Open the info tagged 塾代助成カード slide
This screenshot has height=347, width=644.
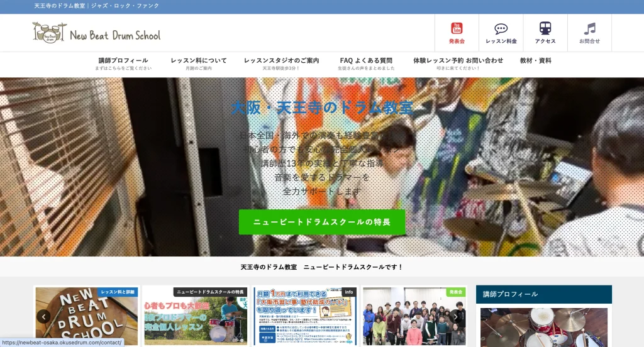point(305,316)
